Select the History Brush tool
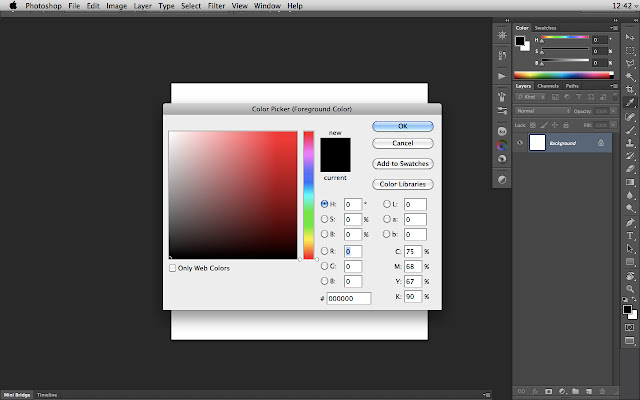Image resolution: width=640 pixels, height=400 pixels. click(630, 156)
